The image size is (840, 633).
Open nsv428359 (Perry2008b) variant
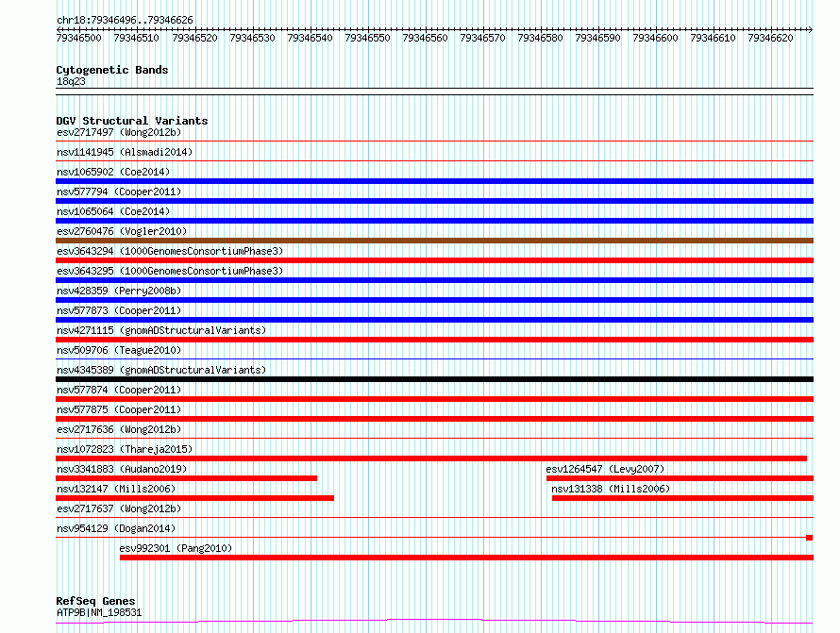[x=119, y=291]
